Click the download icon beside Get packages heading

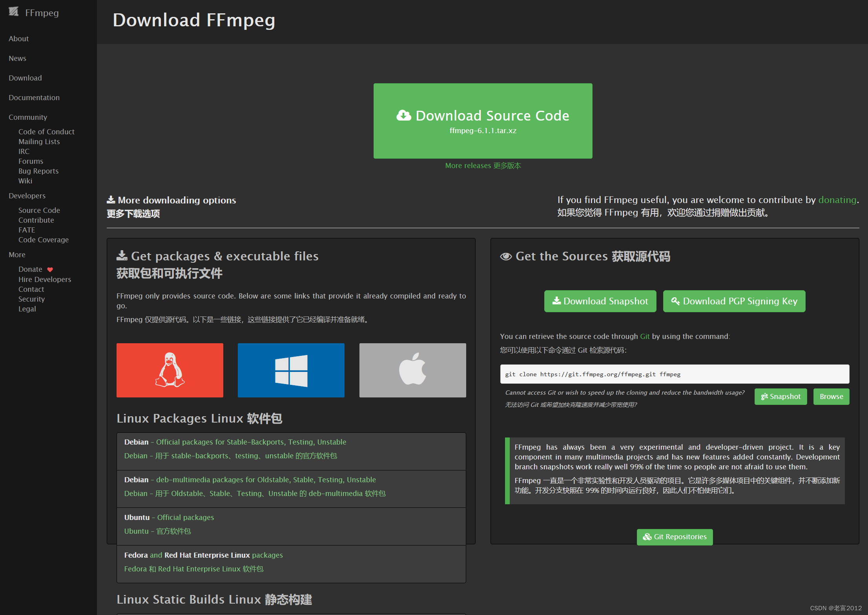(122, 255)
